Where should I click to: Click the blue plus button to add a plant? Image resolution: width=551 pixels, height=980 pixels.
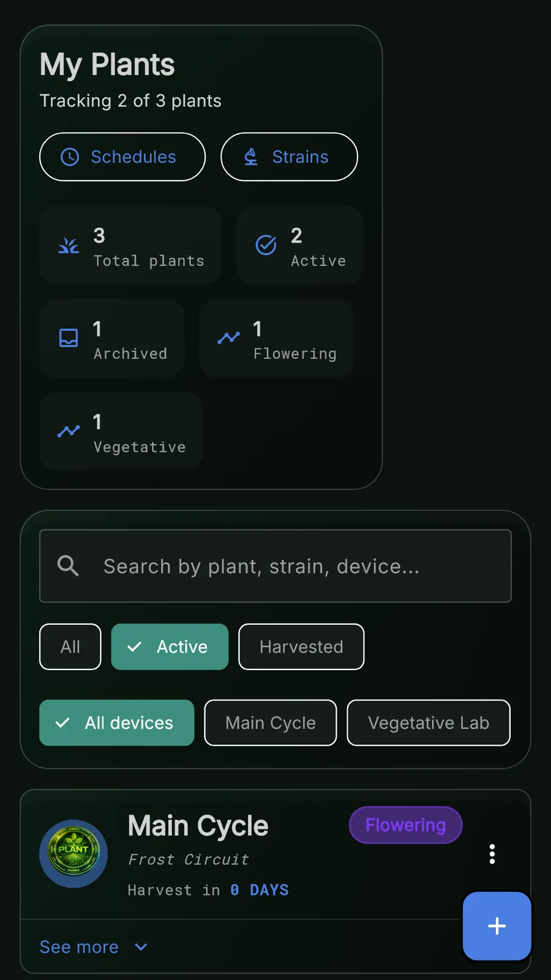click(x=497, y=926)
